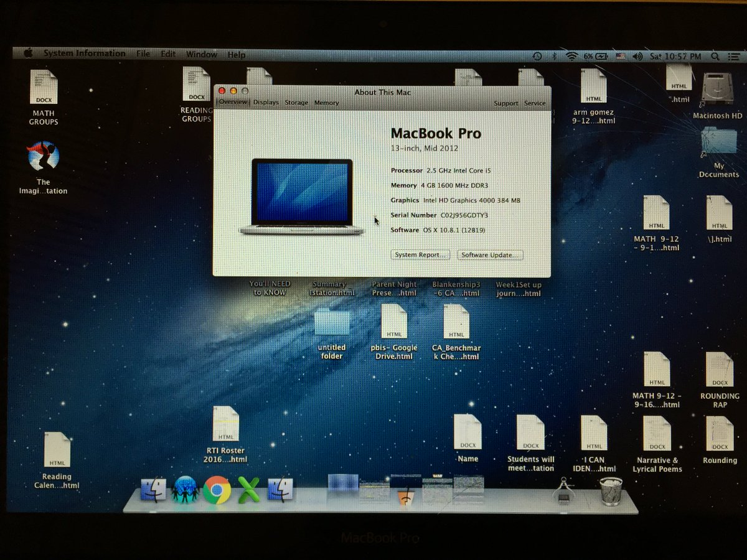Open the Trash in the dock
The height and width of the screenshot is (560, 747).
tap(611, 491)
